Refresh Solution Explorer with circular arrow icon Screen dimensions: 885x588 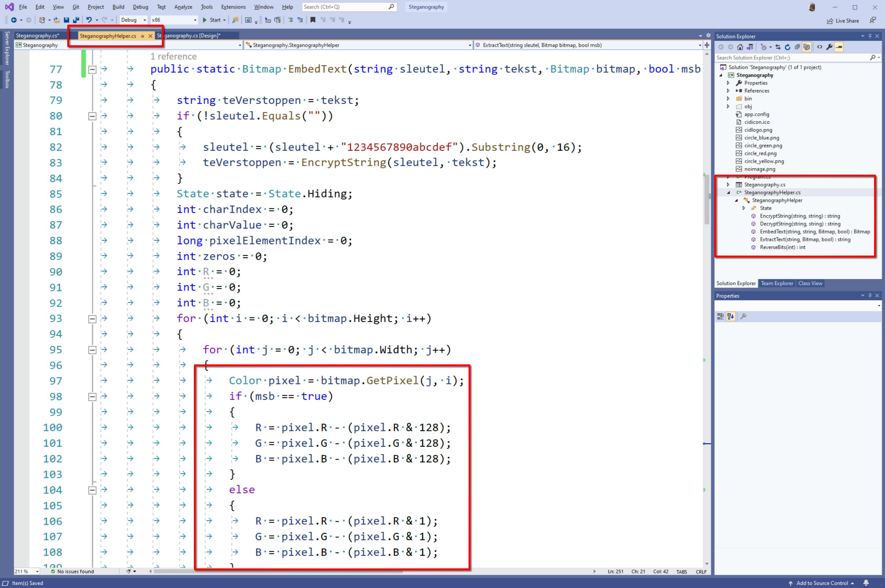pyautogui.click(x=787, y=47)
